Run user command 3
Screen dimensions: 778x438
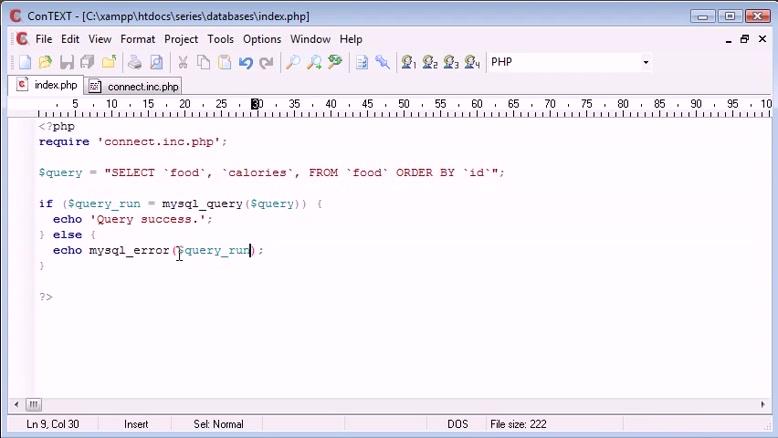[x=451, y=63]
